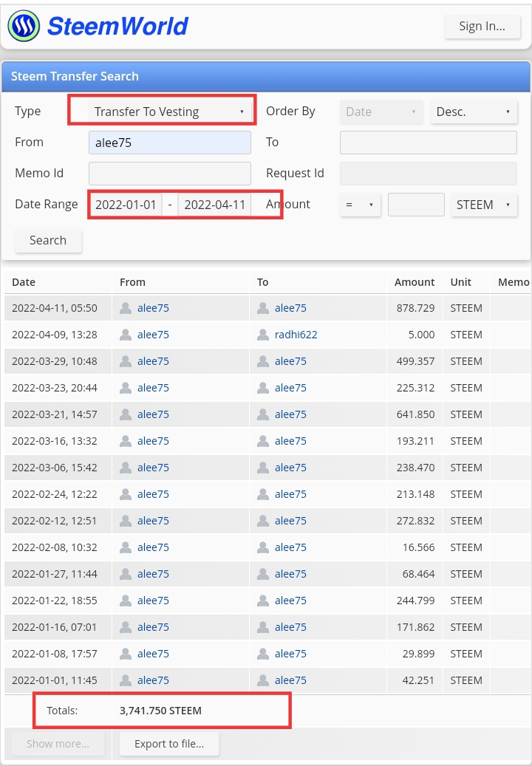532x766 pixels.
Task: Click the SteemWorld title link
Action: tap(117, 26)
